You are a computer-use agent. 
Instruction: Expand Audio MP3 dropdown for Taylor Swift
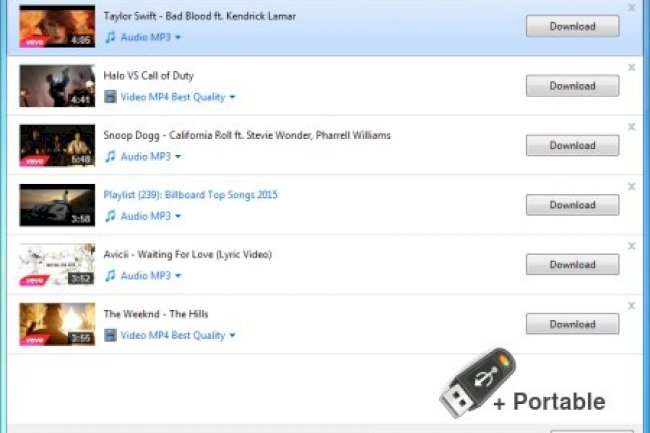pyautogui.click(x=178, y=37)
